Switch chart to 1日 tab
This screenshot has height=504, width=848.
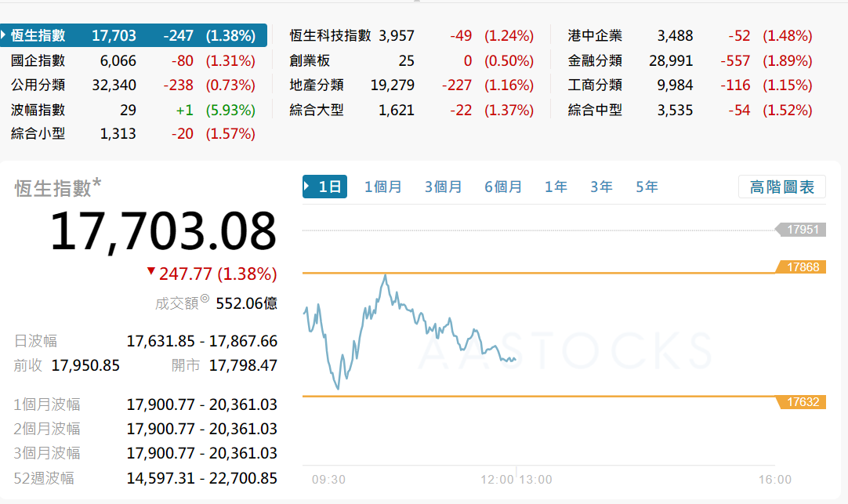325,187
